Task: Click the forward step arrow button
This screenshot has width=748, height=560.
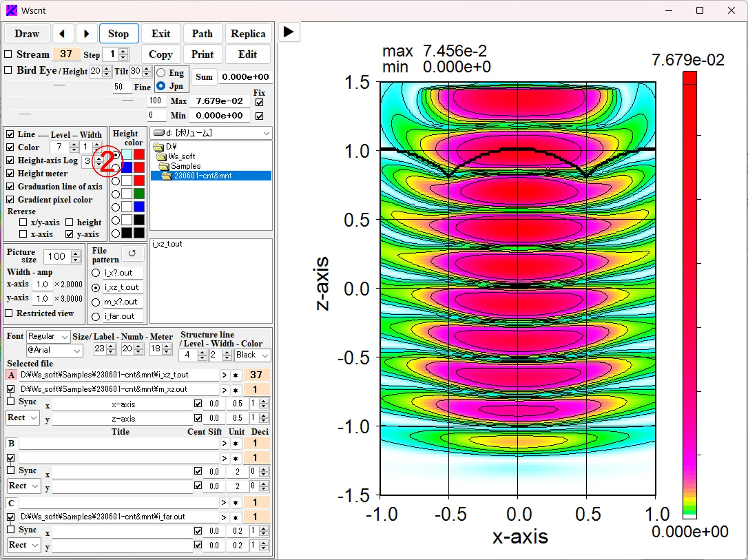Action: (x=85, y=34)
